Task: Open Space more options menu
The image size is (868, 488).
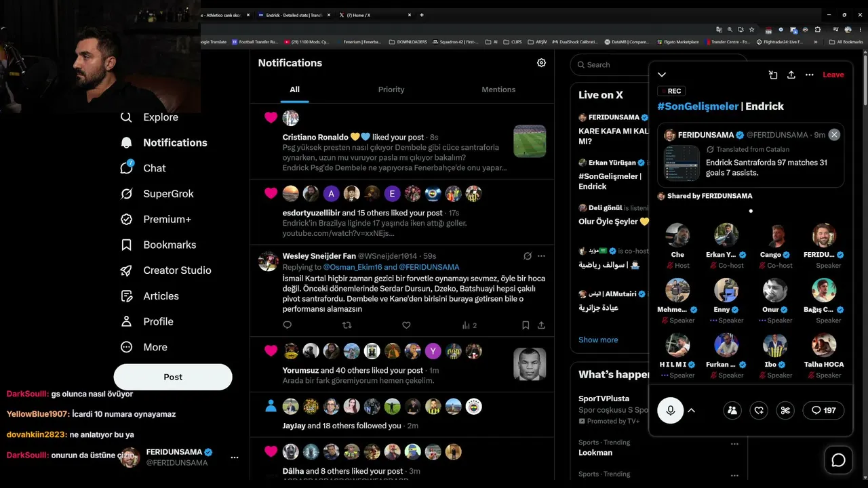Action: [809, 75]
